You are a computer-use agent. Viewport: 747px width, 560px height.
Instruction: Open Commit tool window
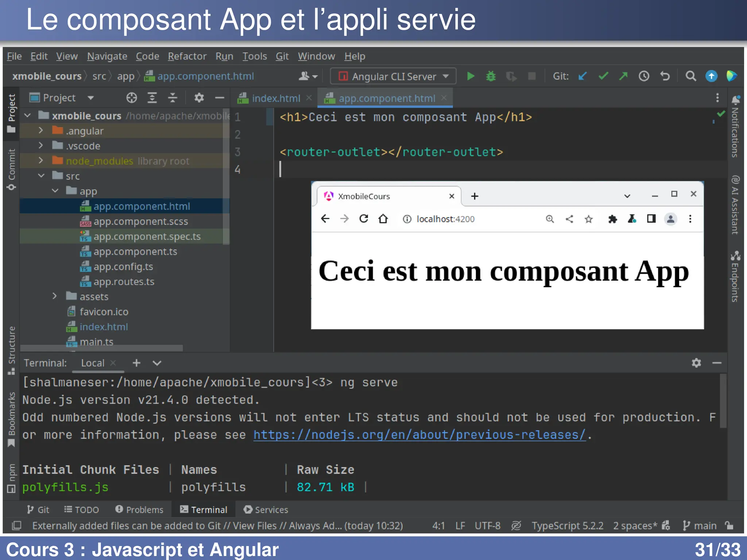(x=11, y=169)
